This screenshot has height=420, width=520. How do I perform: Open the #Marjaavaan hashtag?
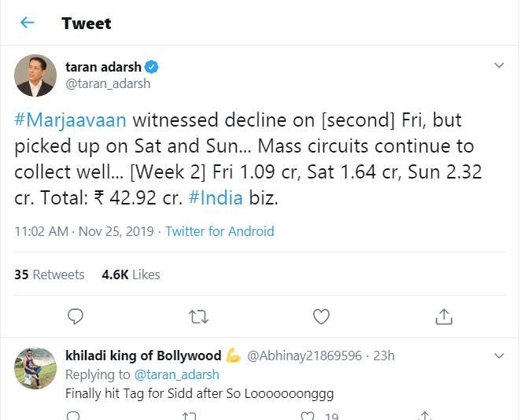(71, 120)
